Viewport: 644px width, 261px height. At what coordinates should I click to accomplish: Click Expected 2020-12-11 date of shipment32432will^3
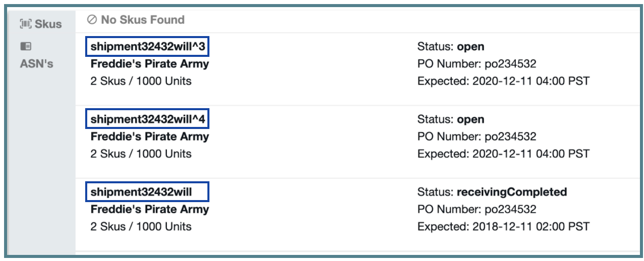point(504,81)
